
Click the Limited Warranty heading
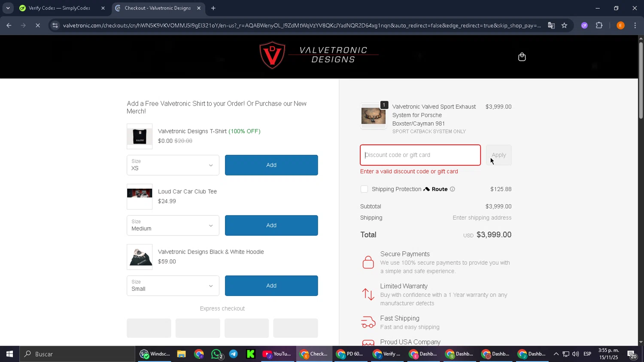click(404, 286)
